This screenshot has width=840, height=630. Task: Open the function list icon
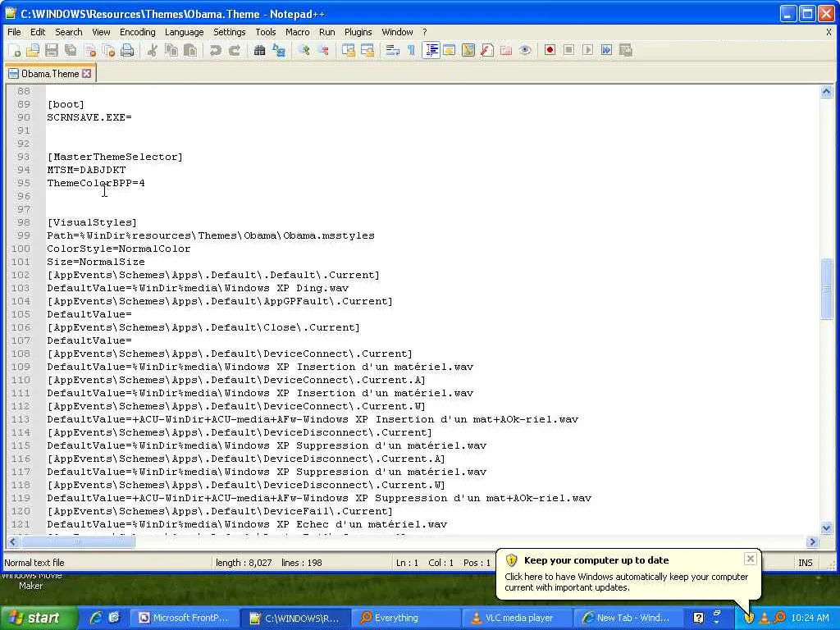(487, 50)
